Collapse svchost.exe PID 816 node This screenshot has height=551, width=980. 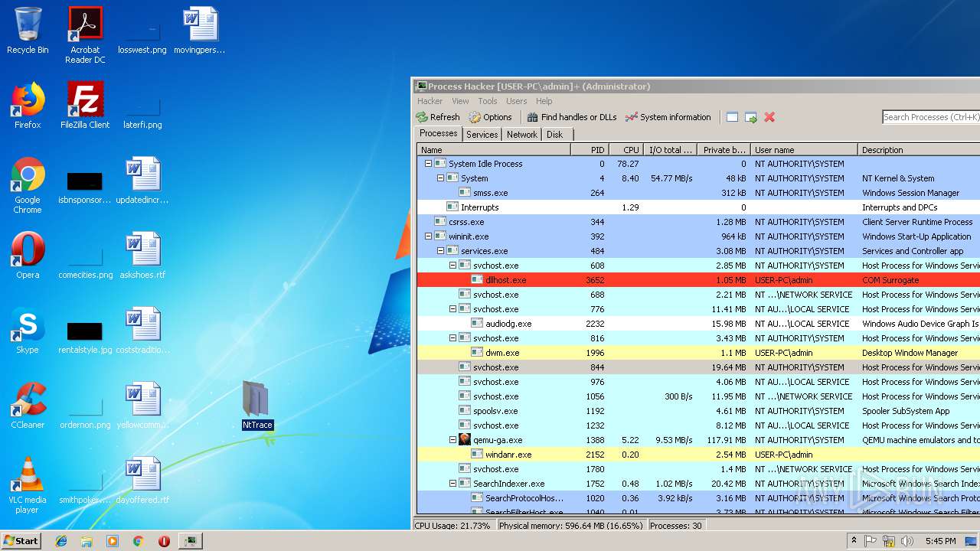452,338
